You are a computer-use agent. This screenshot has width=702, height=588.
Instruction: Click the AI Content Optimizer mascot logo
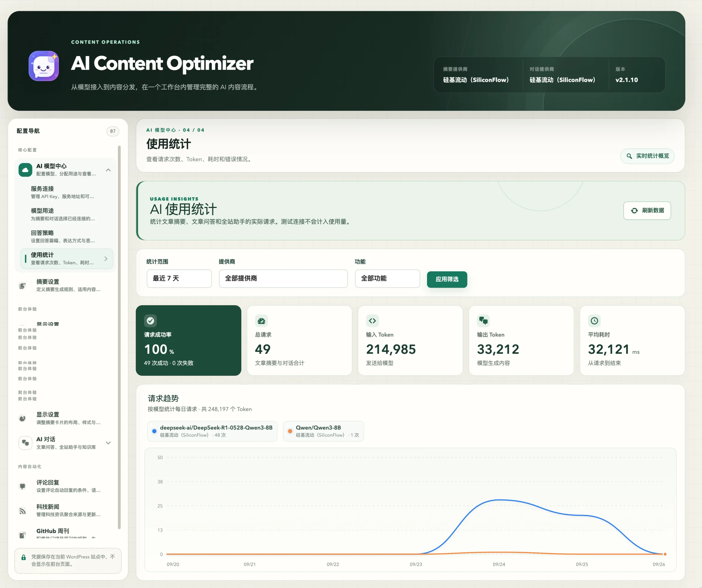44,66
